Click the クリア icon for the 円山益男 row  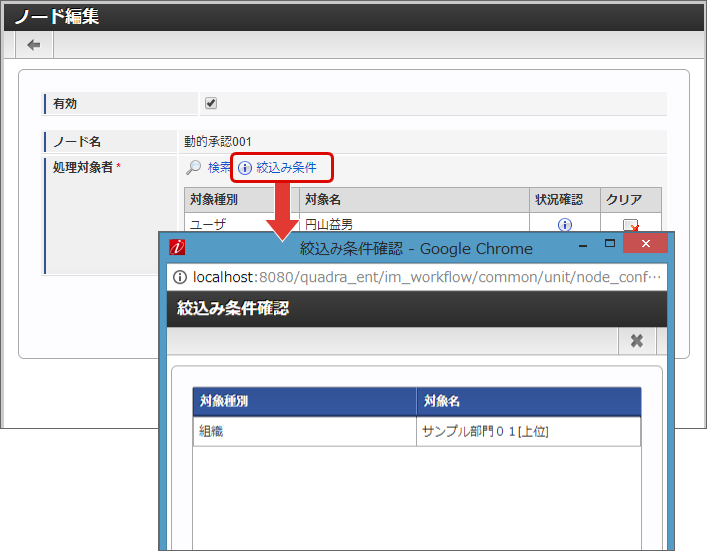(630, 225)
